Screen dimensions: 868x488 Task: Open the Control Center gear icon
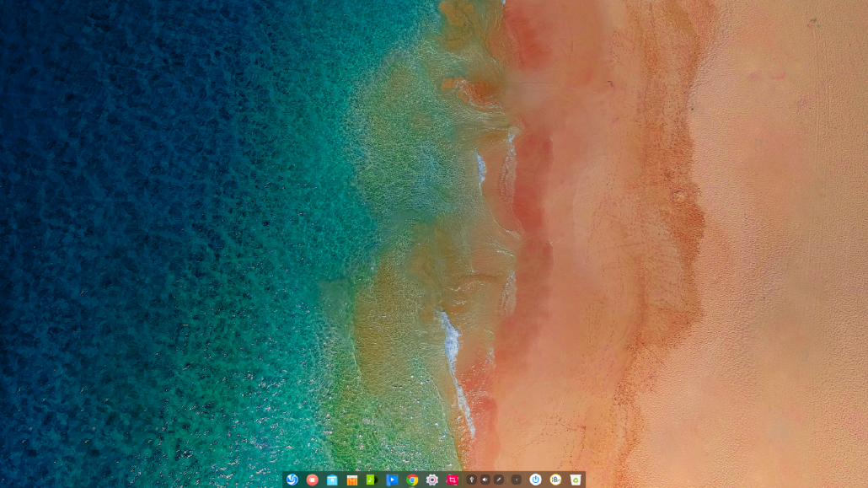[432, 480]
